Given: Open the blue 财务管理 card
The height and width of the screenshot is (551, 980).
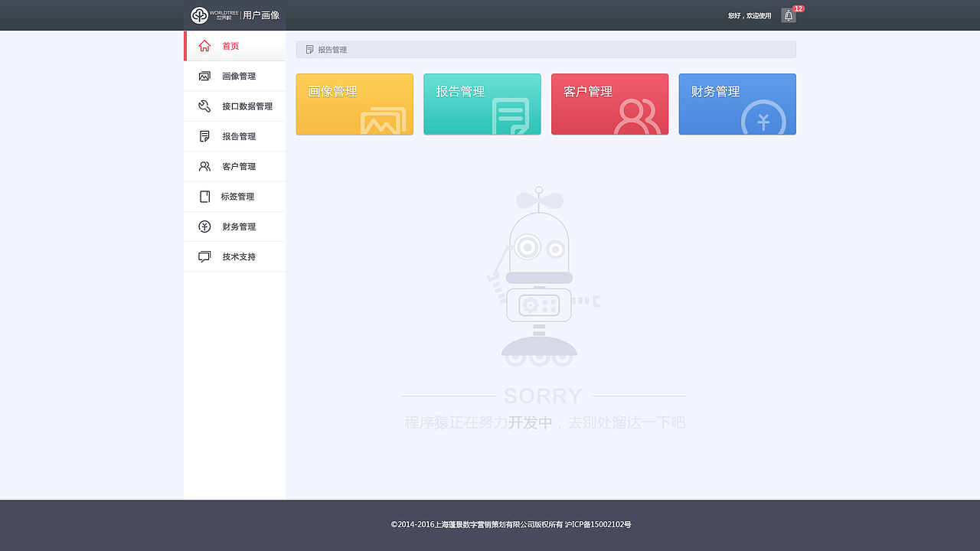Looking at the screenshot, I should [737, 104].
